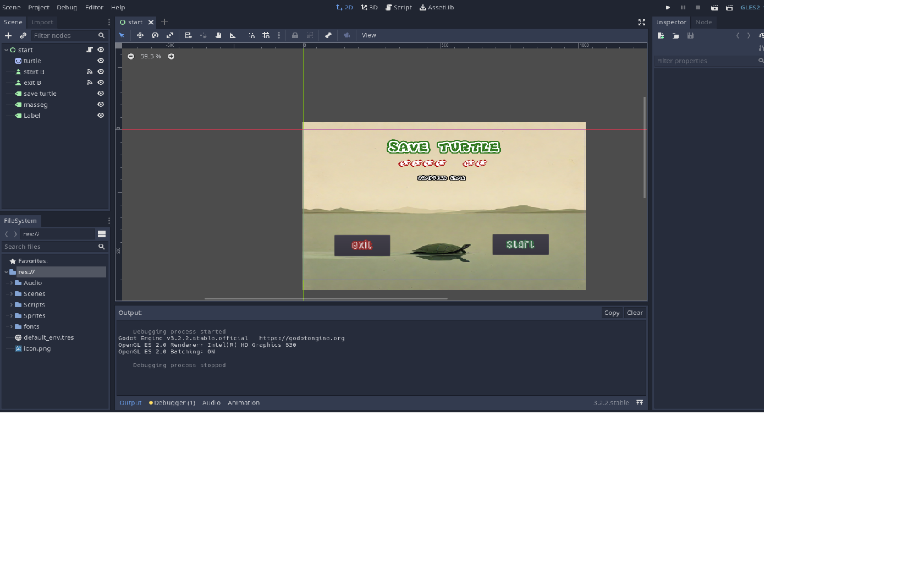Lock the selected object with the padlock icon
Image resolution: width=924 pixels, height=578 pixels.
[x=295, y=35]
